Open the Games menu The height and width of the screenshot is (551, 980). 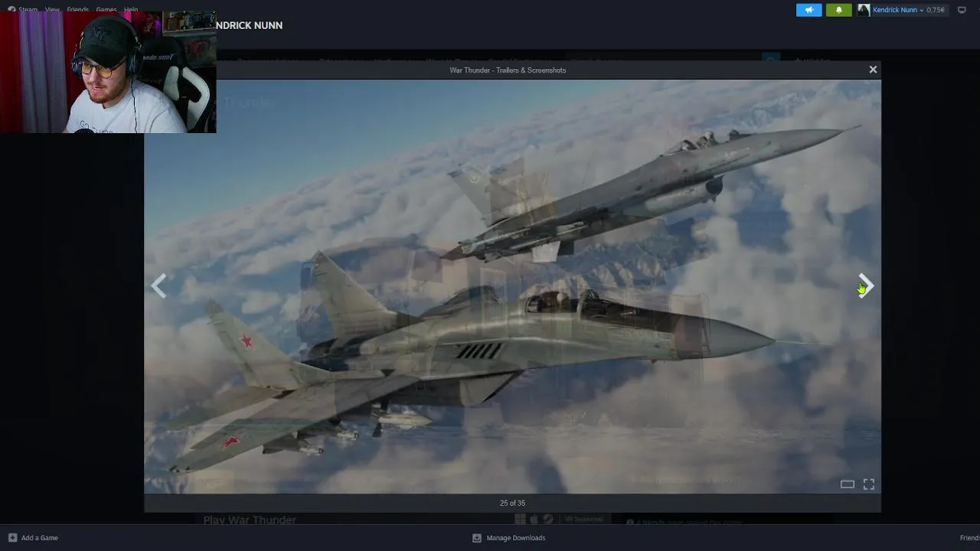(x=106, y=10)
